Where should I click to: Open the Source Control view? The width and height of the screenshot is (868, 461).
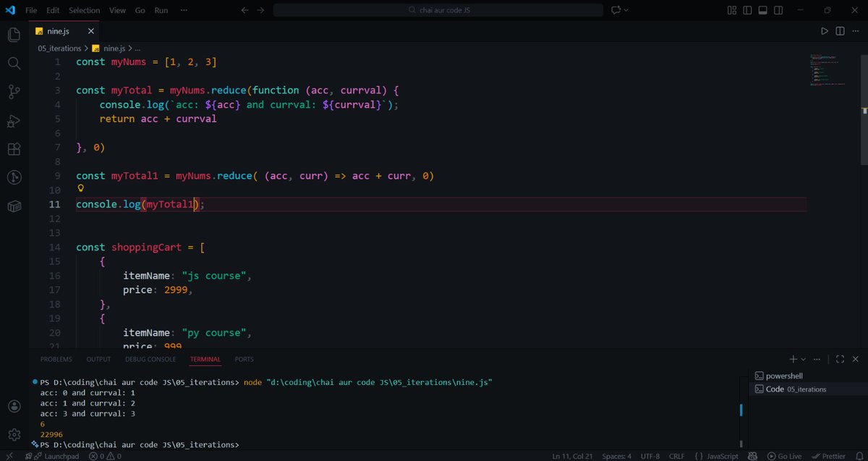[14, 92]
